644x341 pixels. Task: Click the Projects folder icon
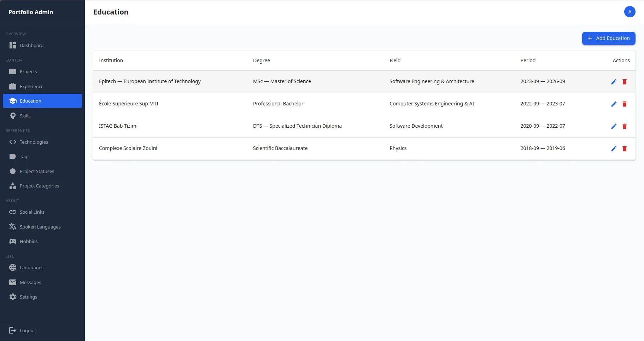pos(13,71)
